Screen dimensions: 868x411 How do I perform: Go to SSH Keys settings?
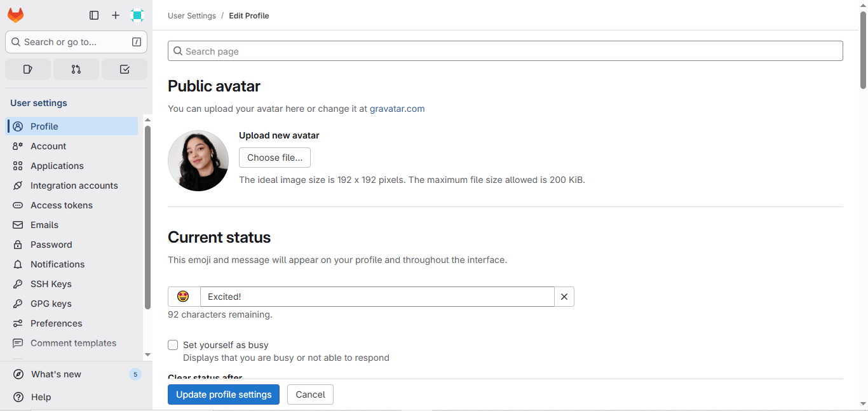[x=51, y=284]
